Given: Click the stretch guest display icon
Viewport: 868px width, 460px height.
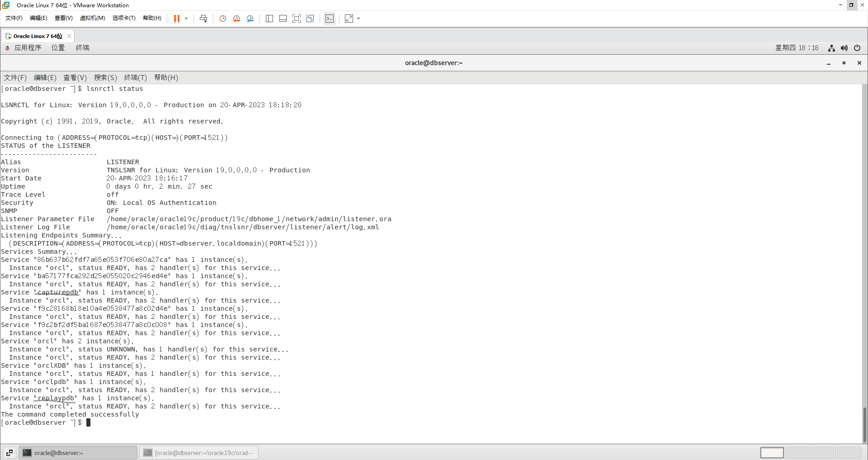Looking at the screenshot, I should tap(349, 19).
